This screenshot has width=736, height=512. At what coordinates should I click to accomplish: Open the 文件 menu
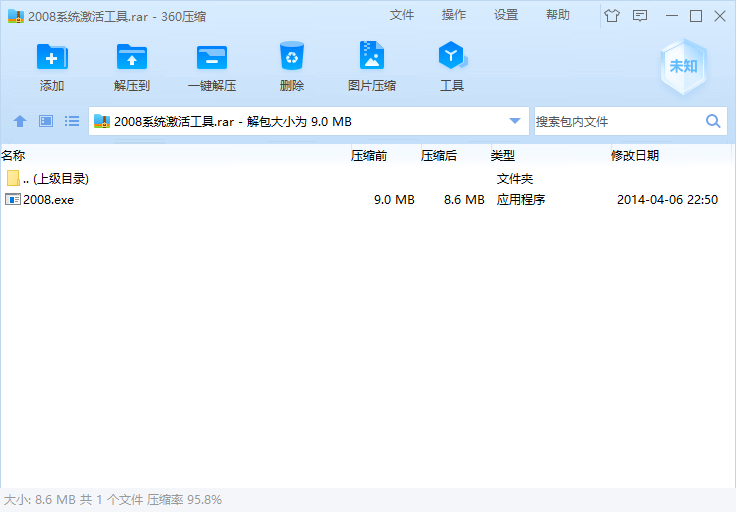coord(402,15)
